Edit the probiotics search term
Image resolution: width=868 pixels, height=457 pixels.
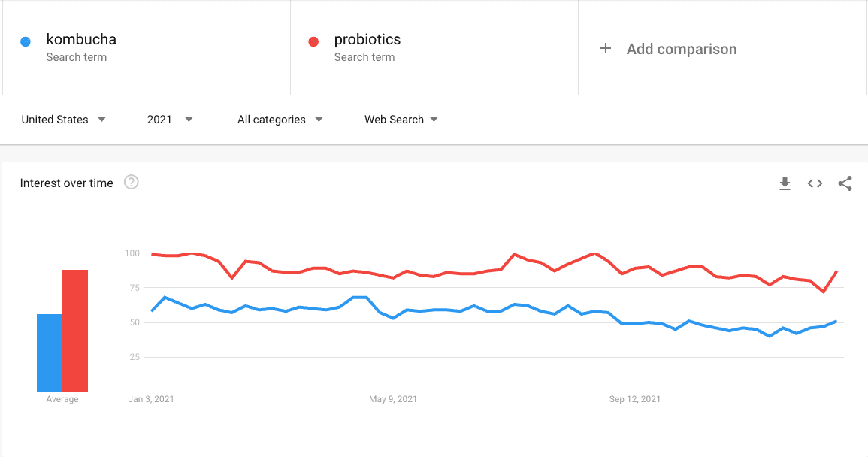tap(367, 40)
